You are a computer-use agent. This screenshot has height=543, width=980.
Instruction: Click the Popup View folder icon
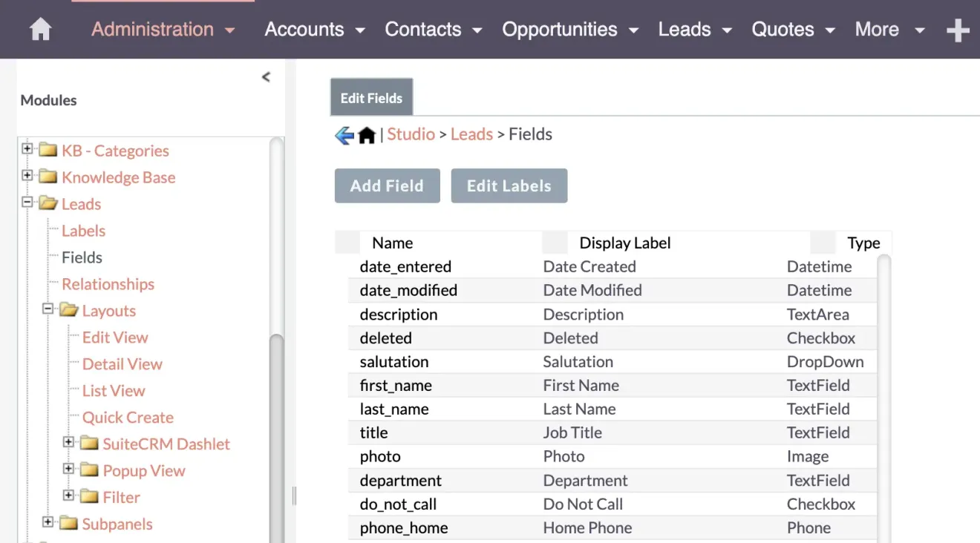[x=88, y=470]
